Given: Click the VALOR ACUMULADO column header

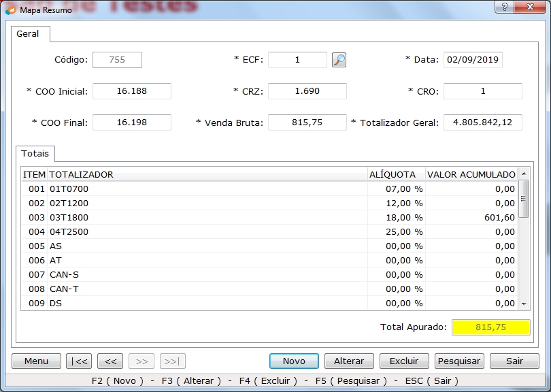Looking at the screenshot, I should click(x=471, y=174).
